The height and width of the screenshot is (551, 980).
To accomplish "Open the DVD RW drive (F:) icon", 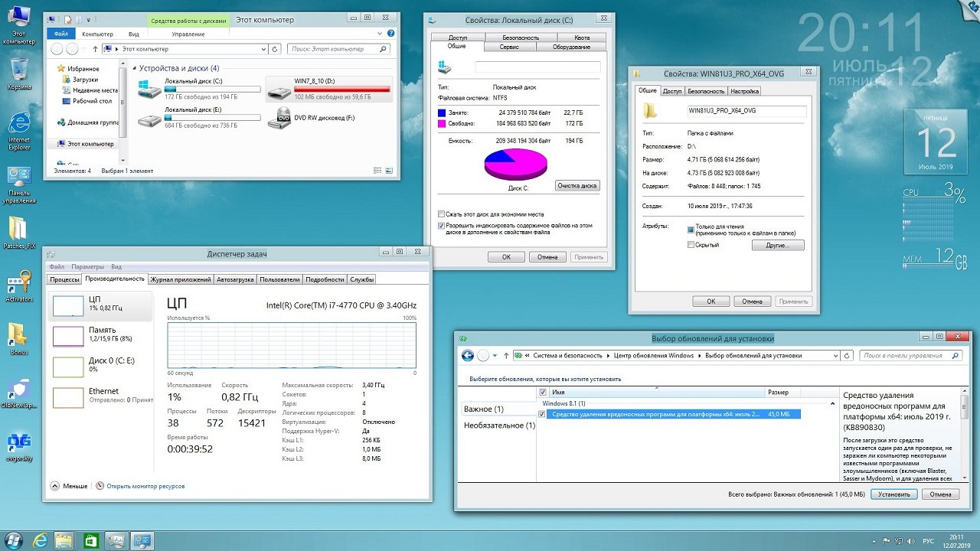I will point(279,119).
